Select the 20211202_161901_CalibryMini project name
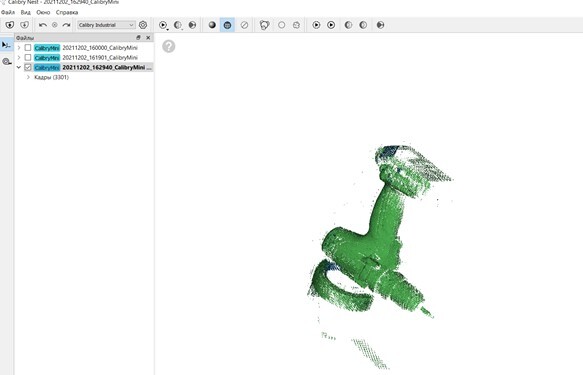The image size is (583, 375). (100, 58)
